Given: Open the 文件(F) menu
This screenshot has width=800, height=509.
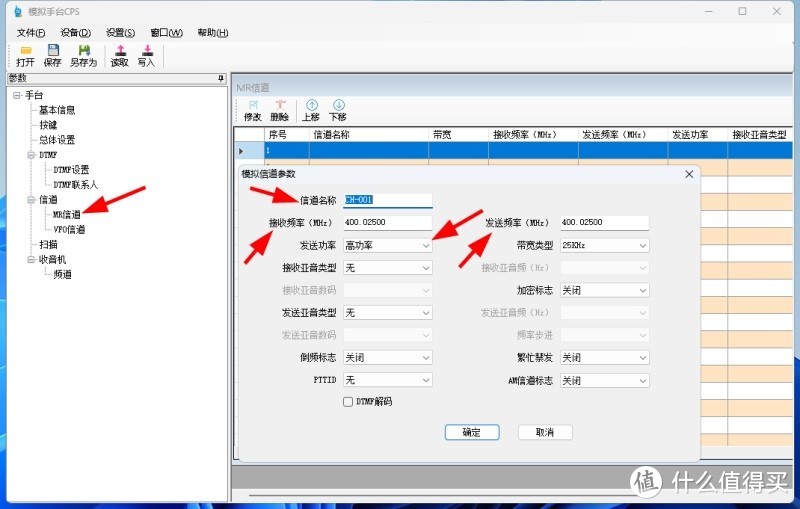Looking at the screenshot, I should coord(31,33).
